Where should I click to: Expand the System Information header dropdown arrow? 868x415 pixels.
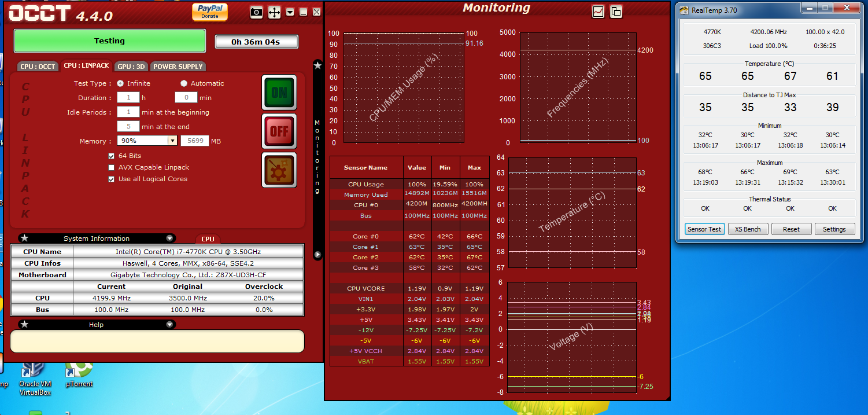tap(169, 238)
